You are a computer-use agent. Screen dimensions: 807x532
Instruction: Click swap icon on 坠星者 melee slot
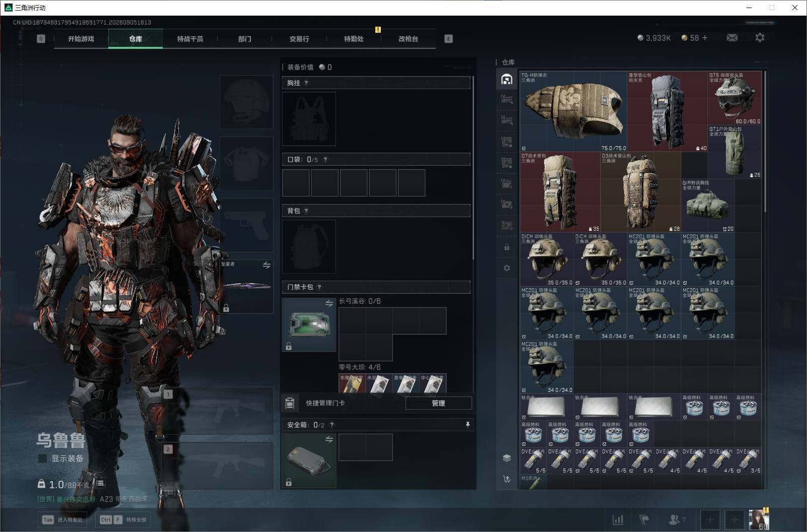pos(266,265)
